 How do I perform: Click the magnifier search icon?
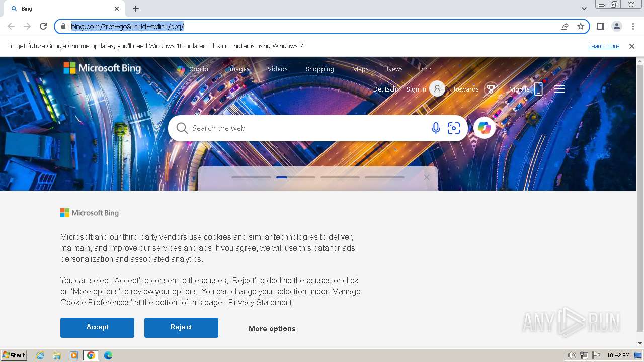(x=182, y=128)
